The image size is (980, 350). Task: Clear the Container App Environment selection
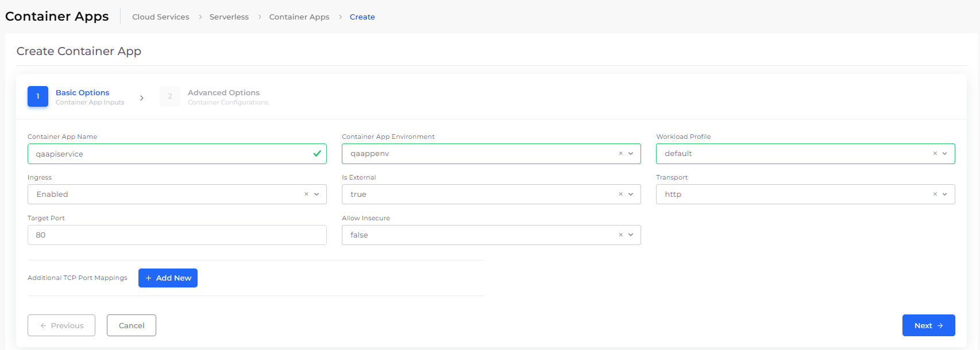point(620,154)
